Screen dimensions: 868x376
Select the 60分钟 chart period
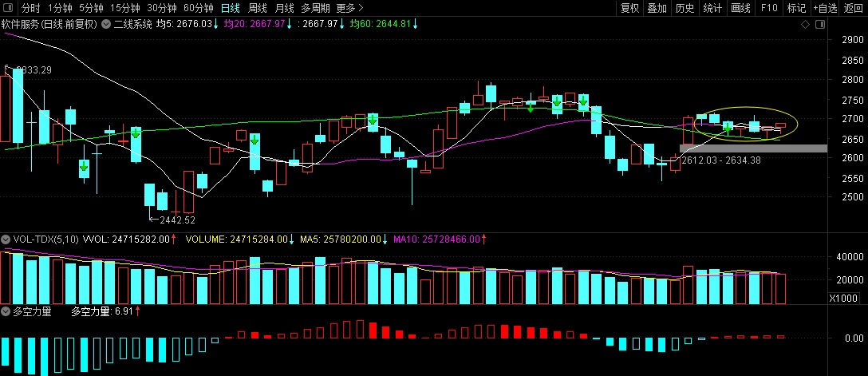tap(198, 8)
